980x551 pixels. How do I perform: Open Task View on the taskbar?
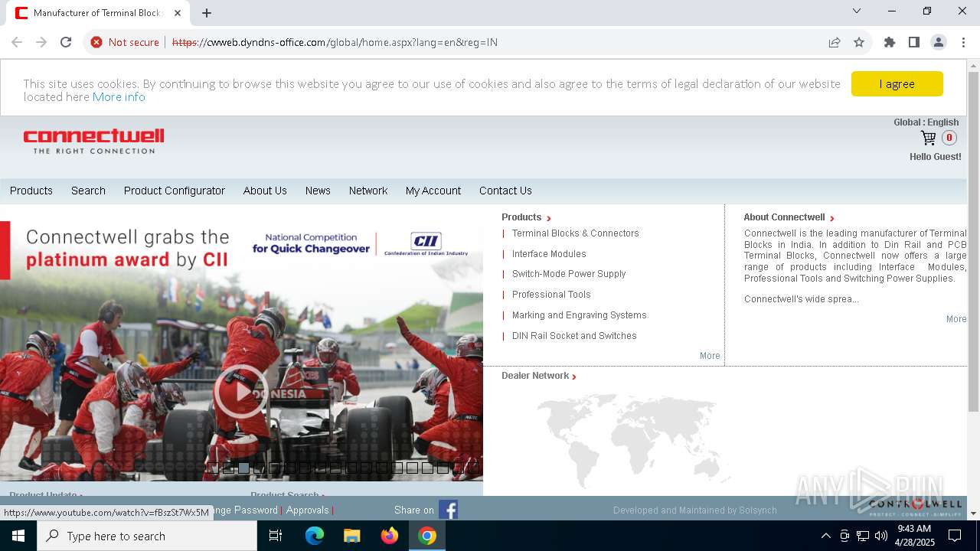click(276, 536)
